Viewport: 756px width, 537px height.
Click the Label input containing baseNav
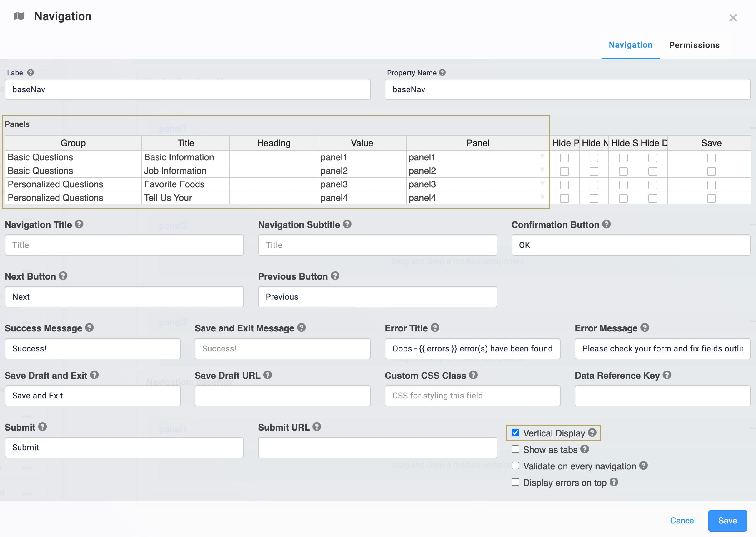click(x=187, y=89)
